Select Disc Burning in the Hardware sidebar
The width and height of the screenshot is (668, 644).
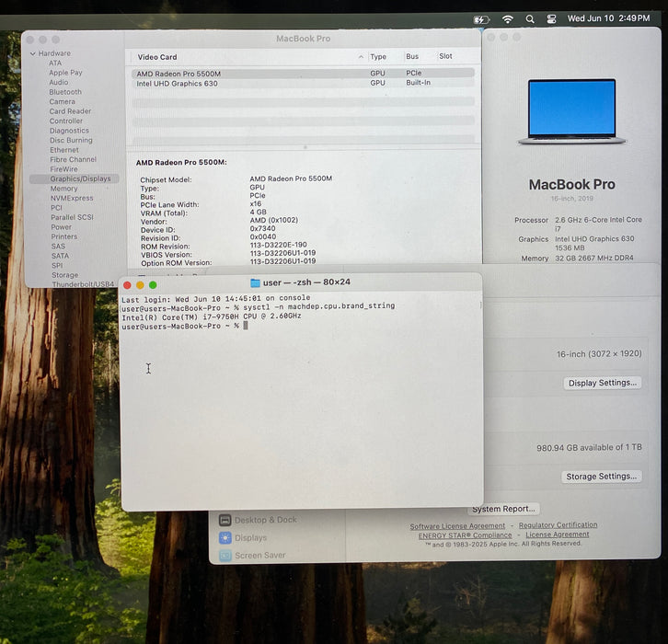click(x=71, y=140)
